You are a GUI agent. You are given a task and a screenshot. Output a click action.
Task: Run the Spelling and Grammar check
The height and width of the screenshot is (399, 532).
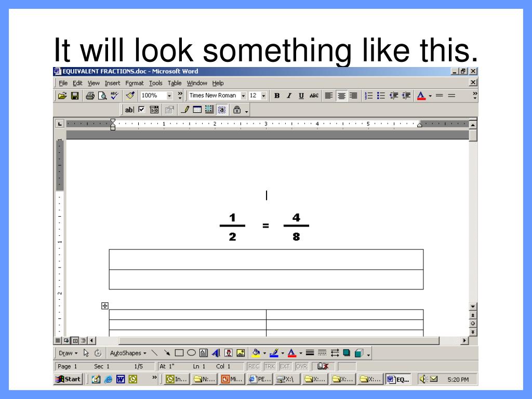(x=114, y=96)
